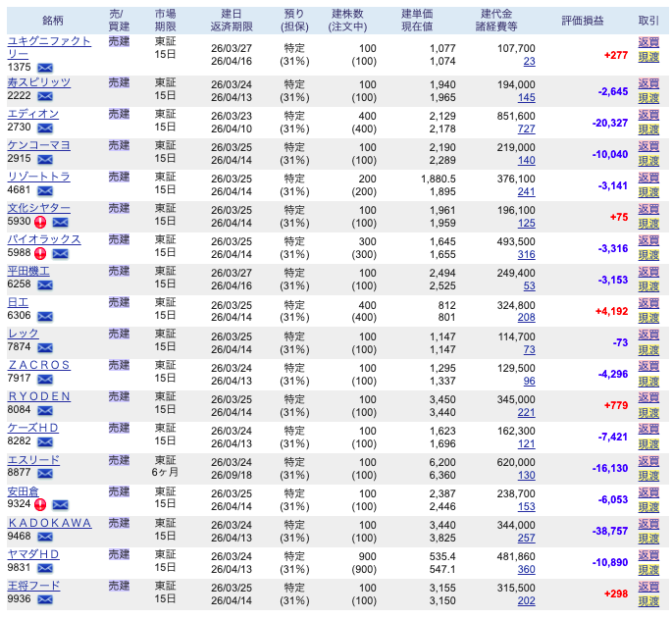Click the envelope icon next to 8282

[45, 442]
